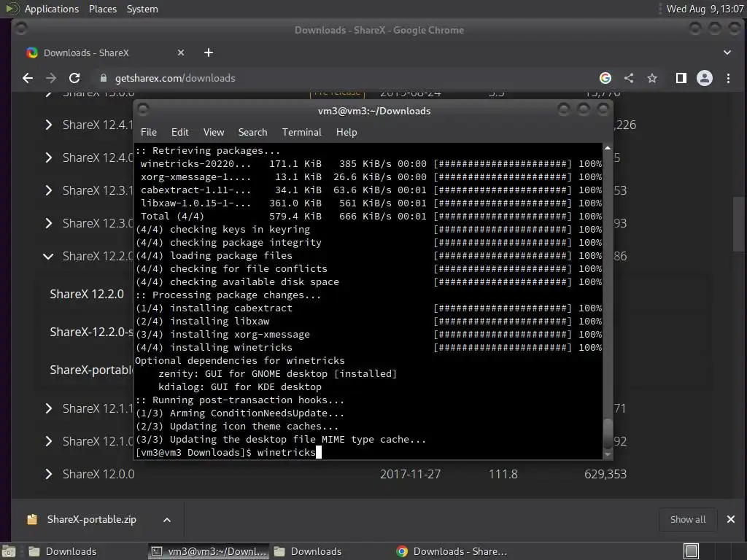Go forward in Chrome
Image resolution: width=747 pixels, height=560 pixels.
tap(51, 78)
